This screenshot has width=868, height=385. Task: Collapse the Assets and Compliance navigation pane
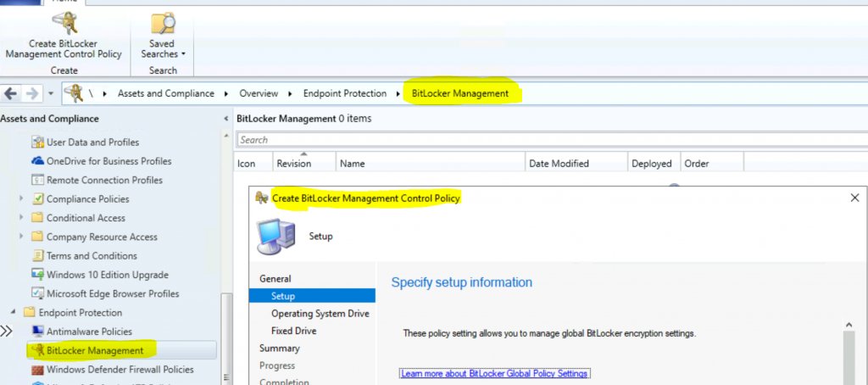pyautogui.click(x=225, y=119)
